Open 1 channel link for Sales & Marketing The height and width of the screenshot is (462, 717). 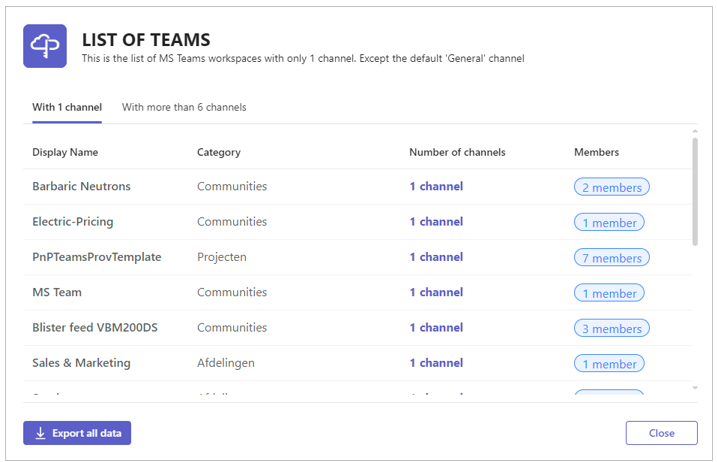click(x=436, y=363)
